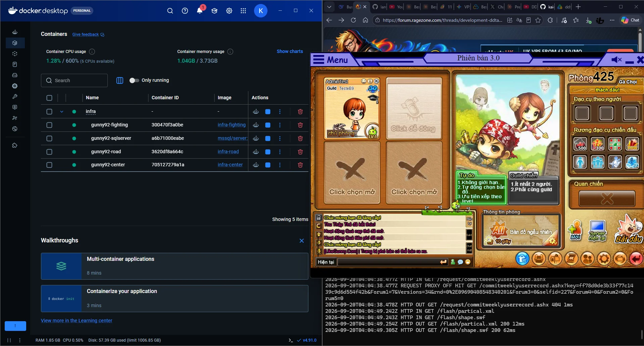
Task: Check the gunny92-fighting checkbox
Action: [x=49, y=125]
